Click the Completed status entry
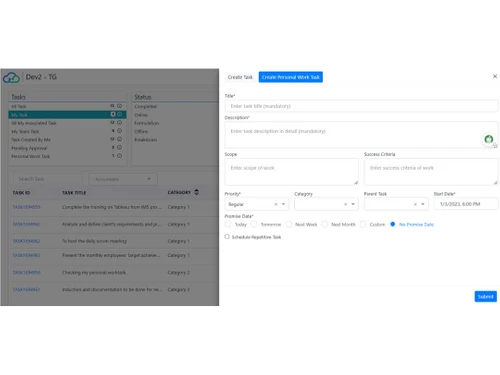Viewport: 500px width, 375px height. point(145,106)
